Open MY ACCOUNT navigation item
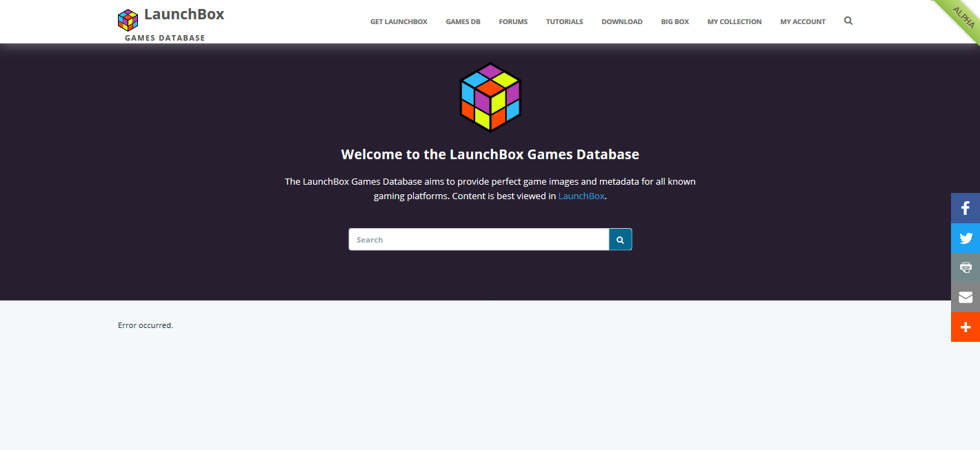The width and height of the screenshot is (980, 450). (x=803, y=22)
